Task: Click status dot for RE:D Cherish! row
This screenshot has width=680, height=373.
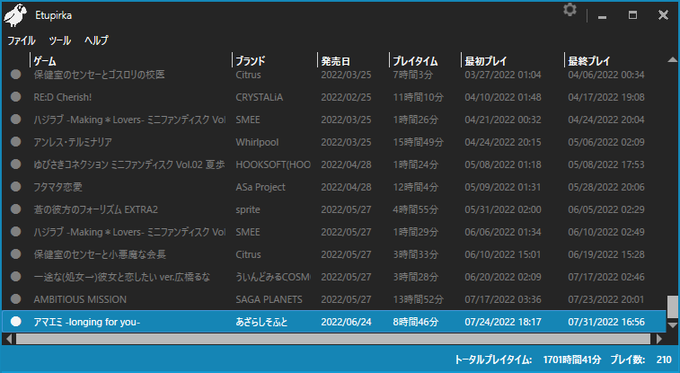Action: click(x=16, y=97)
